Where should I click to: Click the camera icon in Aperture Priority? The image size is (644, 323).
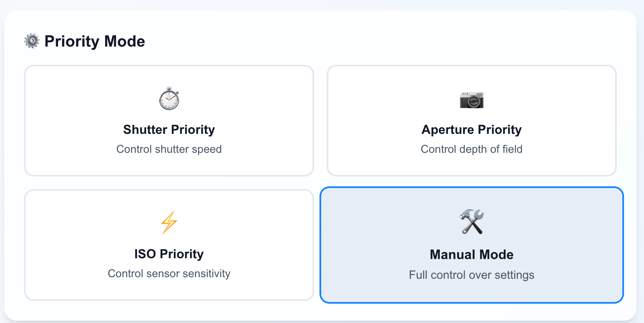tap(472, 100)
